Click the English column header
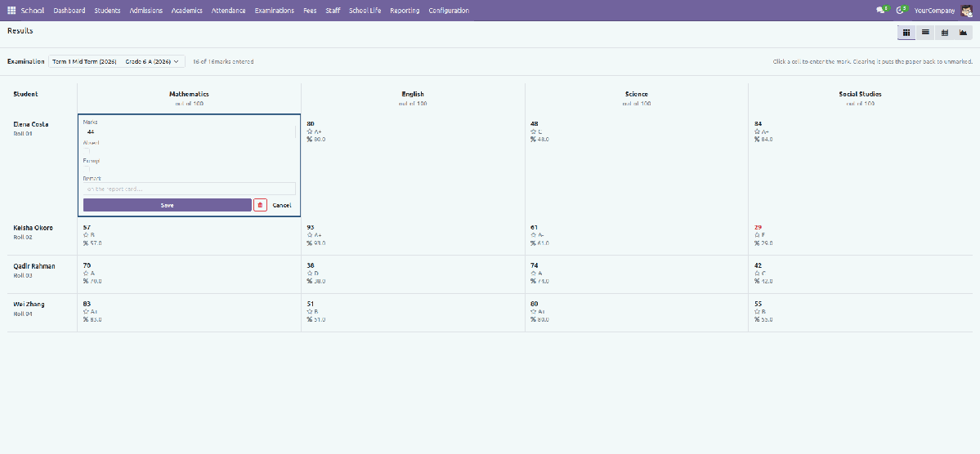 point(413,94)
